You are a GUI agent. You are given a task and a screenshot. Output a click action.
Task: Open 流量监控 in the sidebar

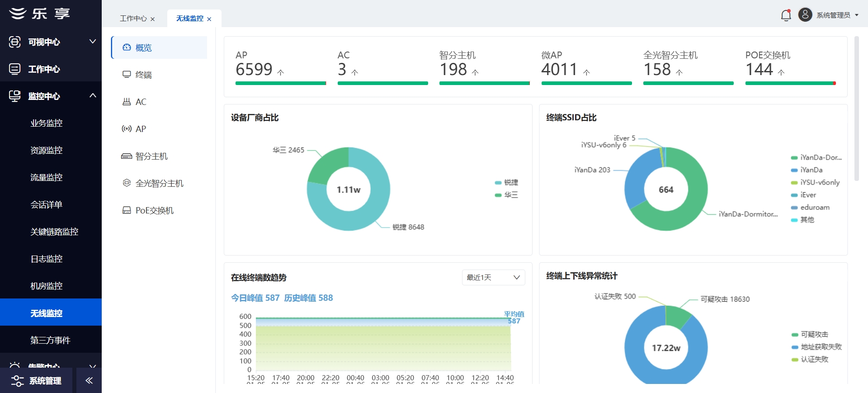[x=47, y=177]
